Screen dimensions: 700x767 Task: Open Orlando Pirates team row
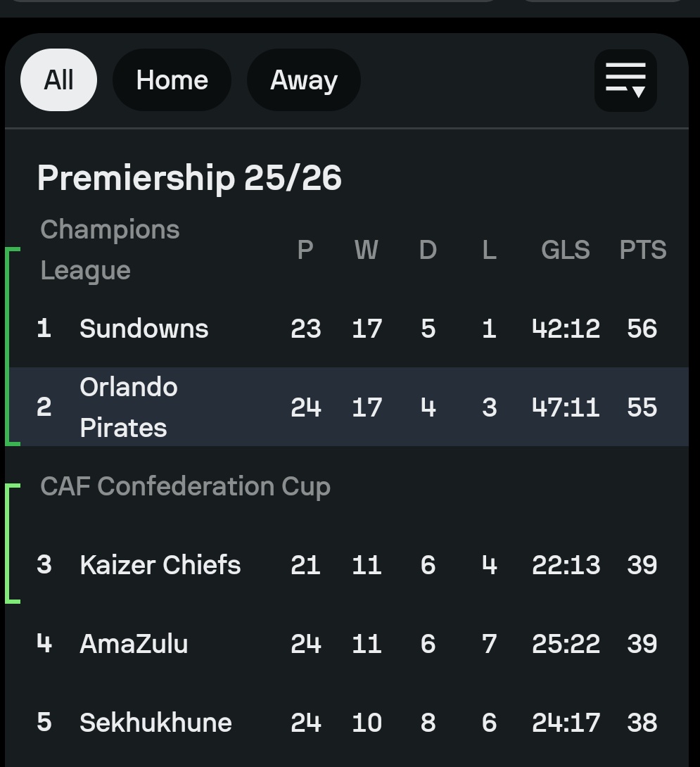(349, 407)
